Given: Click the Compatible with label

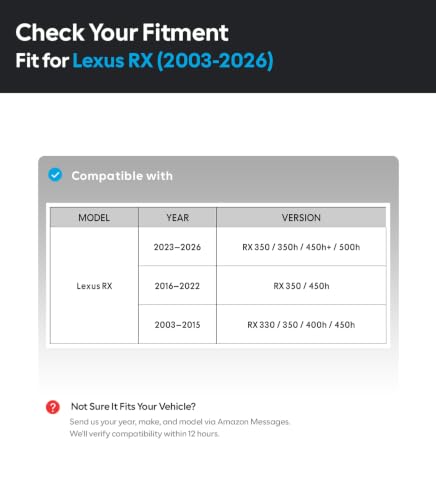Looking at the screenshot, I should (x=122, y=176).
